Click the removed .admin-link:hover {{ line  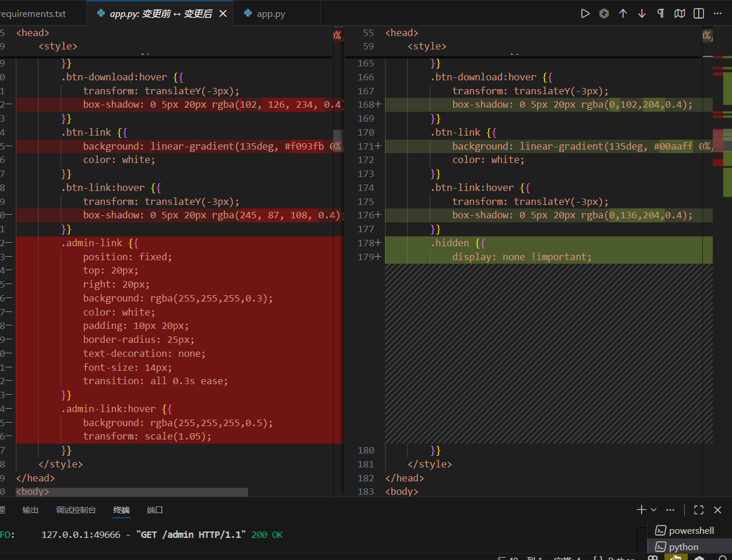tap(116, 409)
